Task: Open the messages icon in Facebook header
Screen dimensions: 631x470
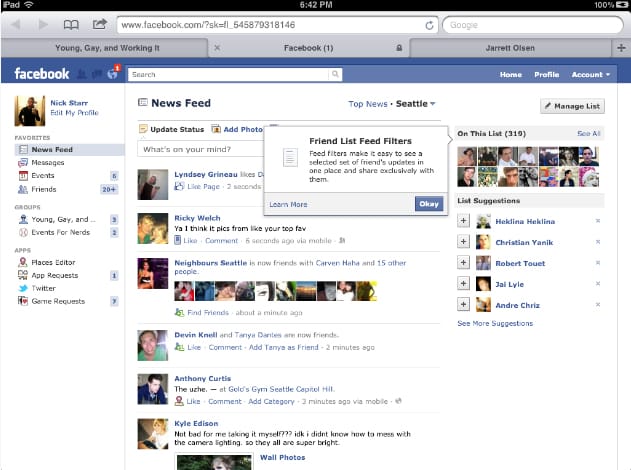Action: (x=97, y=74)
